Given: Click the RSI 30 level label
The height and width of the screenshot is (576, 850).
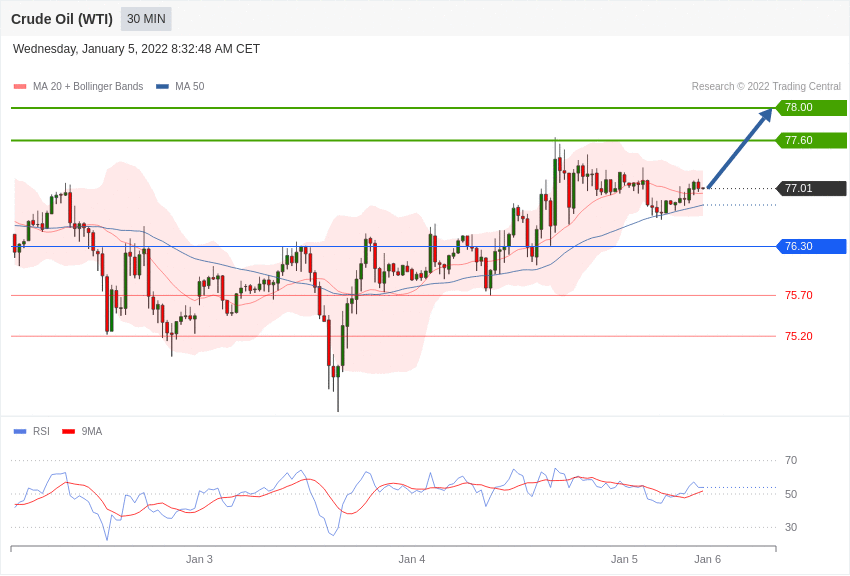Looking at the screenshot, I should coord(791,527).
